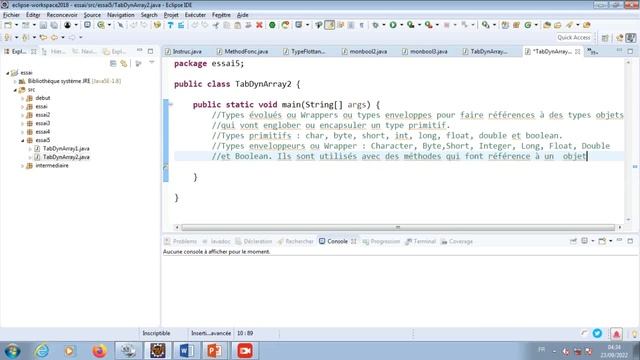Click the Open Perspective icon
This screenshot has height=360, width=640.
(x=605, y=38)
